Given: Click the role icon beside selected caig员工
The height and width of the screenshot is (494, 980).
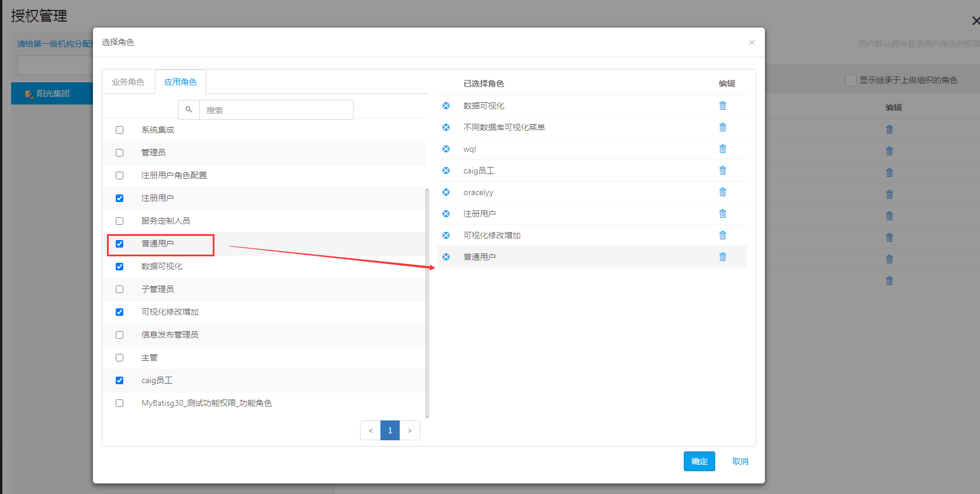Looking at the screenshot, I should (x=446, y=171).
